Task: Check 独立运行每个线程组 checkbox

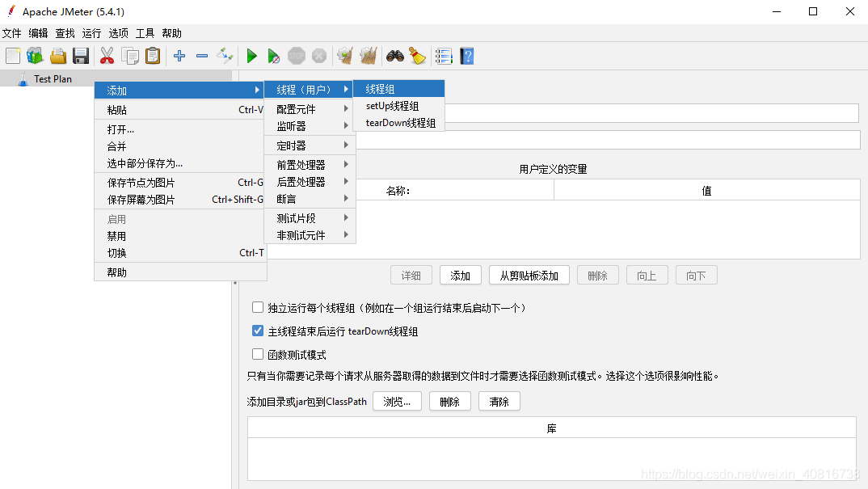Action: coord(258,307)
